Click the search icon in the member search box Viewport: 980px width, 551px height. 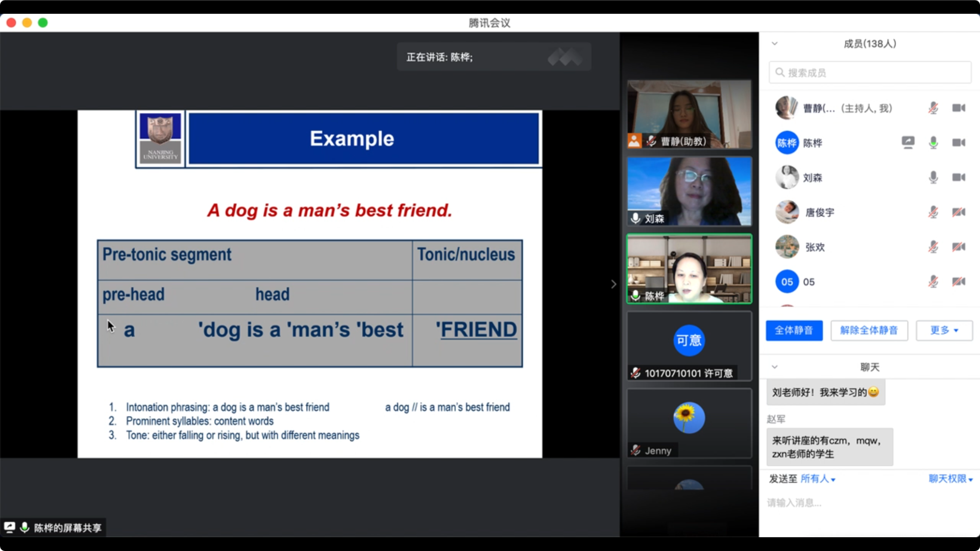[x=780, y=72]
